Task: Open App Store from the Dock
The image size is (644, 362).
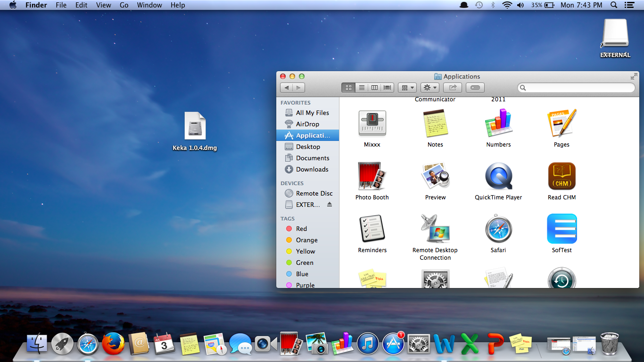Action: [x=393, y=344]
